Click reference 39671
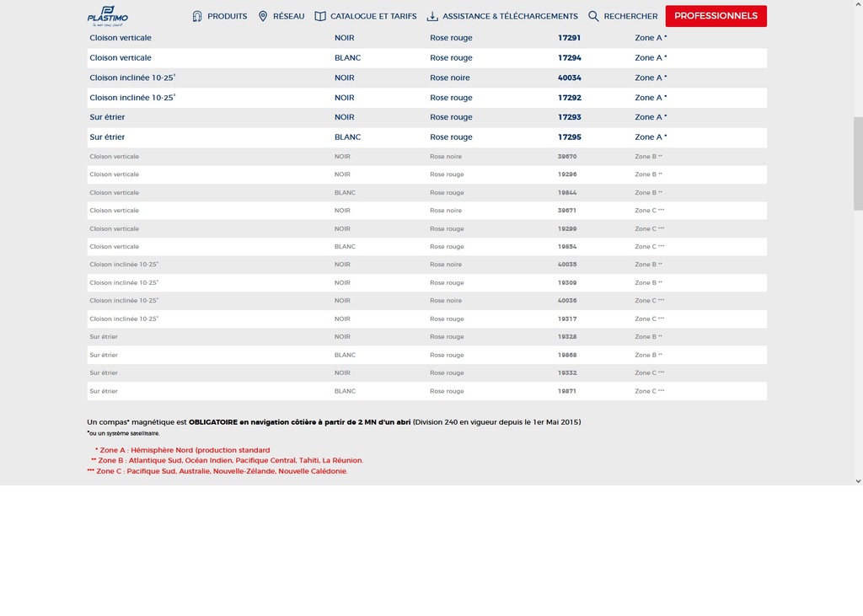This screenshot has height=616, width=863. (x=567, y=211)
